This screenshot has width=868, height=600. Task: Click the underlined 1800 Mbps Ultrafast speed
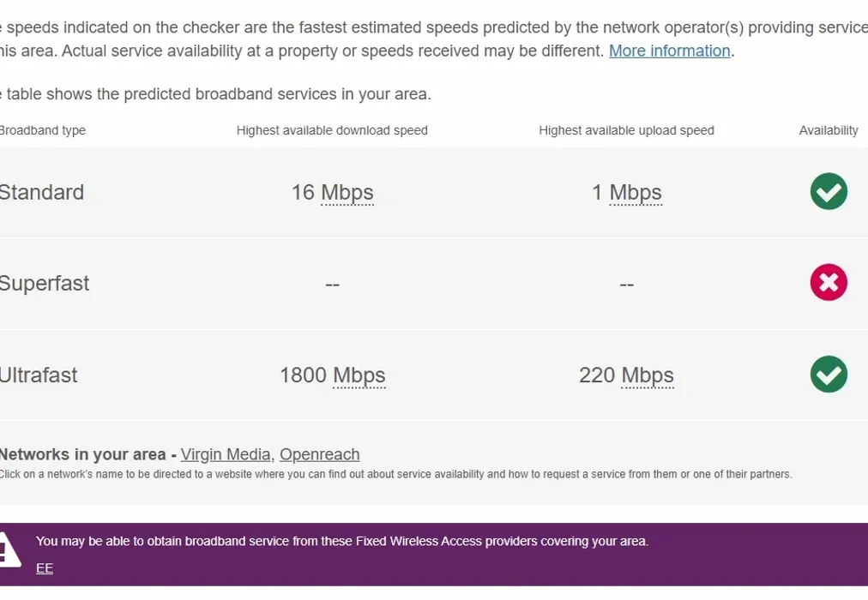point(333,375)
